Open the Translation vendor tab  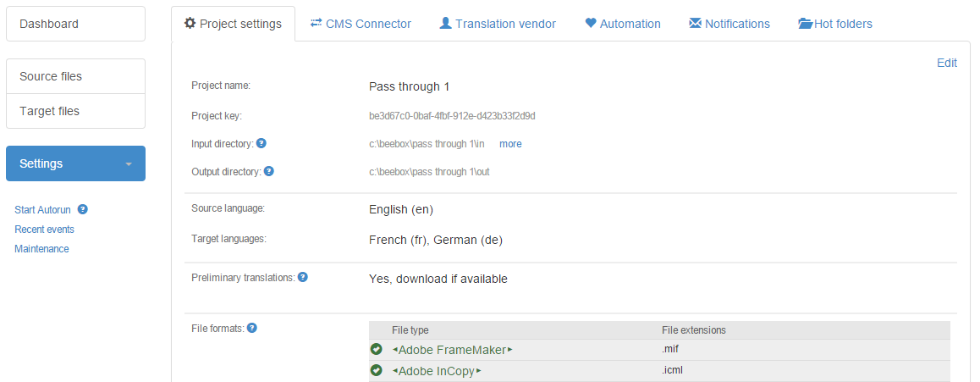(x=498, y=24)
